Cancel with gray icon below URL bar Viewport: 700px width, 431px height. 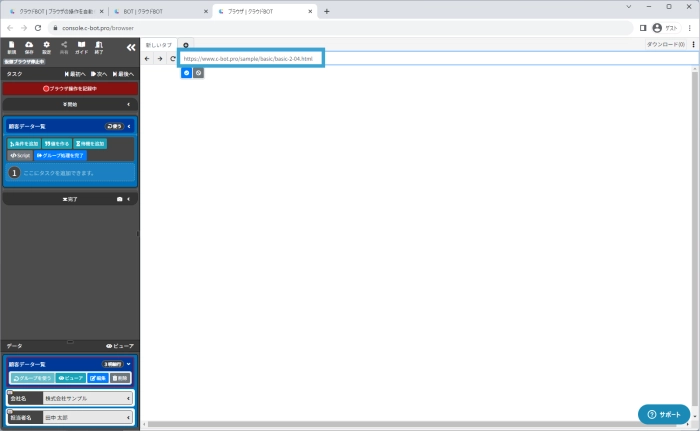[x=198, y=73]
